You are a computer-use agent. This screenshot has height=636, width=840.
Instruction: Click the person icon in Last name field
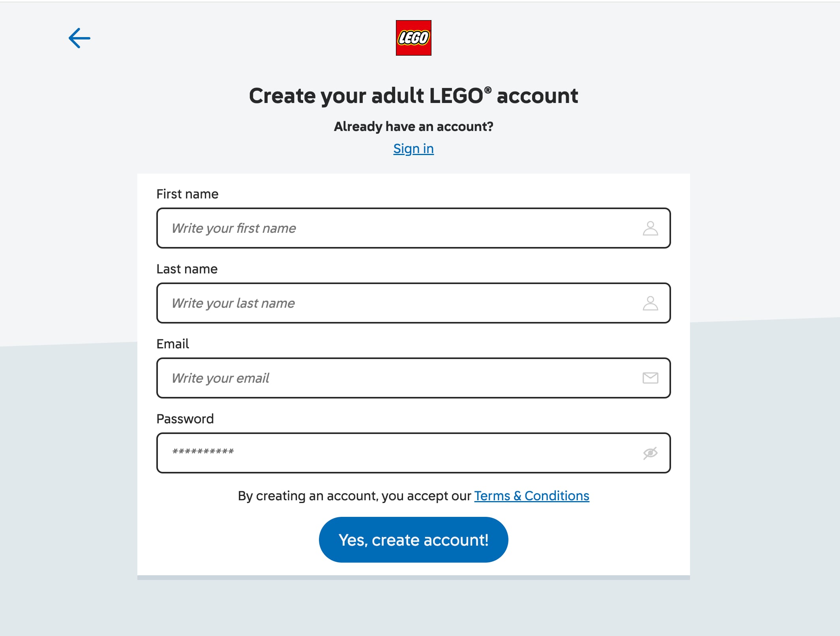point(651,303)
